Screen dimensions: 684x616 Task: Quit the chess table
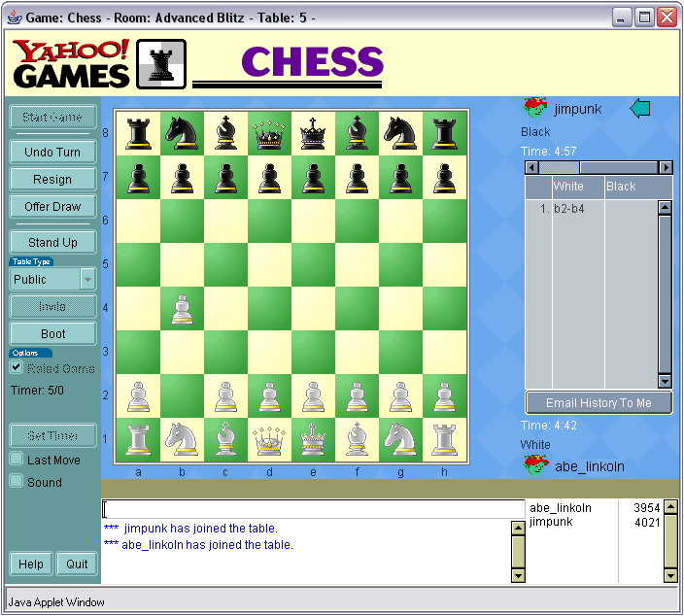77,565
